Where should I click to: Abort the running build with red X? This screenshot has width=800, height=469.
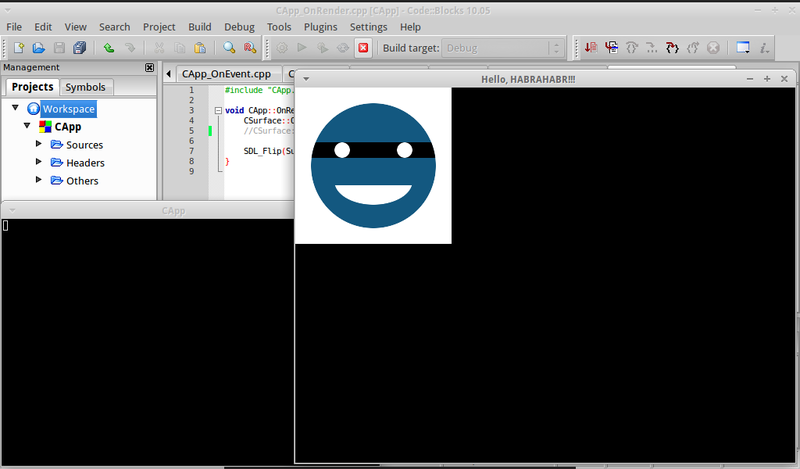click(x=363, y=48)
